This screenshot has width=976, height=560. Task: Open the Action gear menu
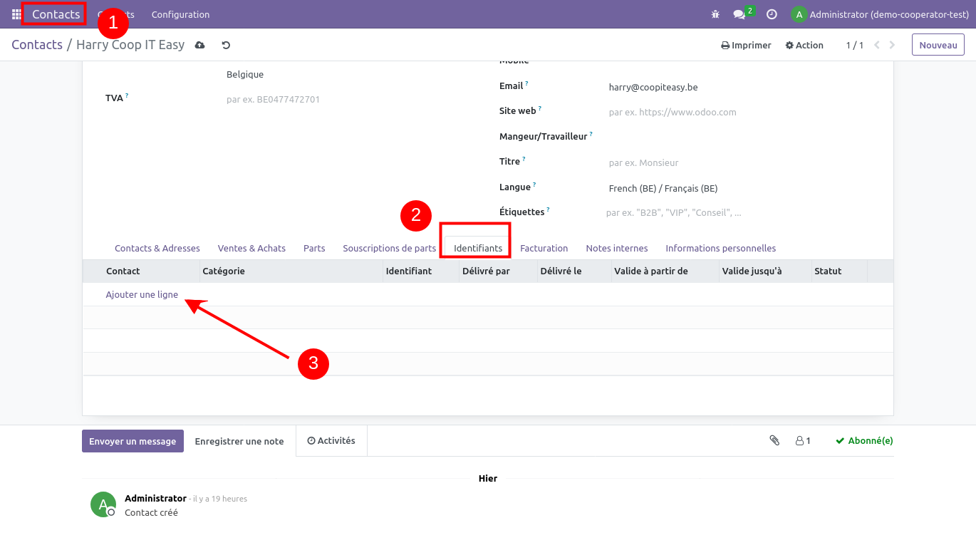coord(804,45)
